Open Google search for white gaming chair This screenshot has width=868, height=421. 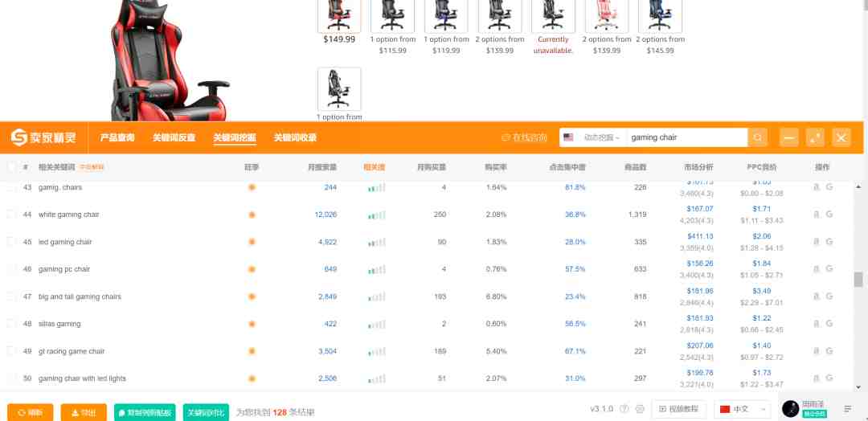(829, 214)
